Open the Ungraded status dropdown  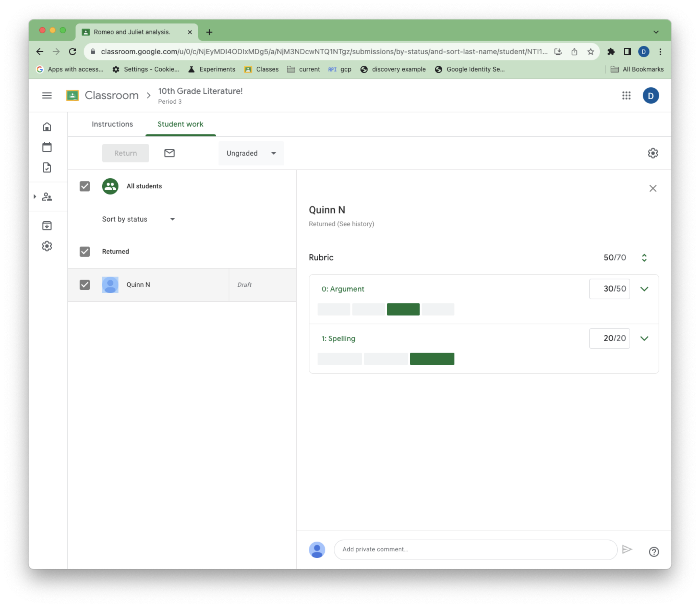click(249, 153)
